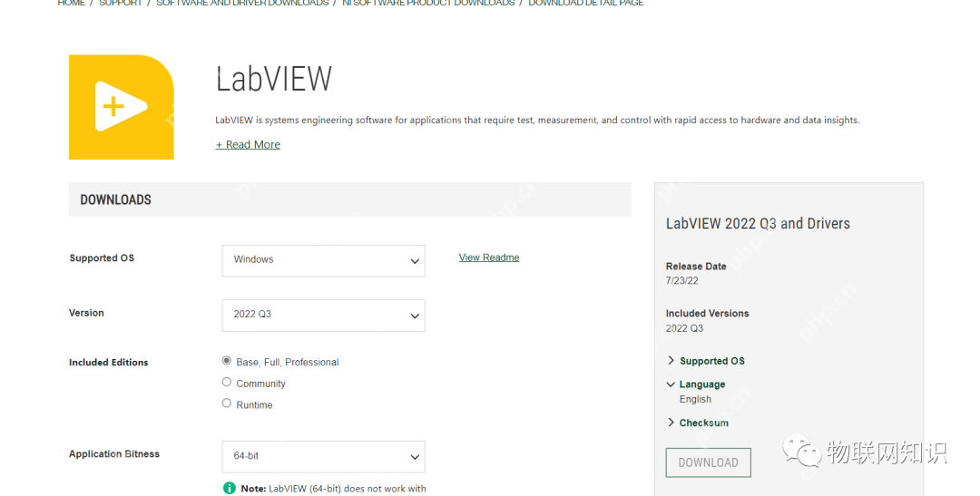Viewport: 980px width, 496px height.
Task: Click the yellow LabVIEW logo icon
Action: [121, 107]
